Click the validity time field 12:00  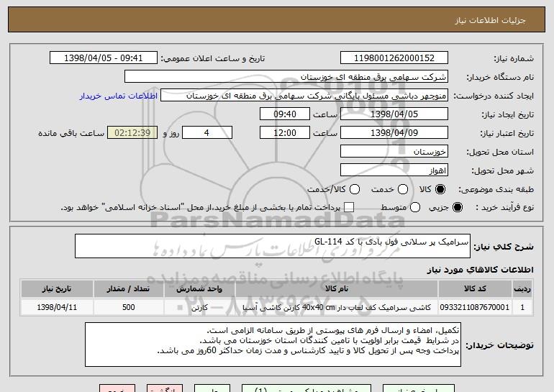pos(285,133)
